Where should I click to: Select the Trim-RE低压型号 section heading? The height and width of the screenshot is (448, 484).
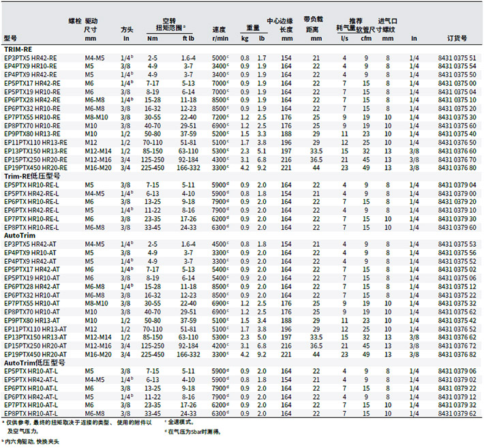tap(30, 177)
